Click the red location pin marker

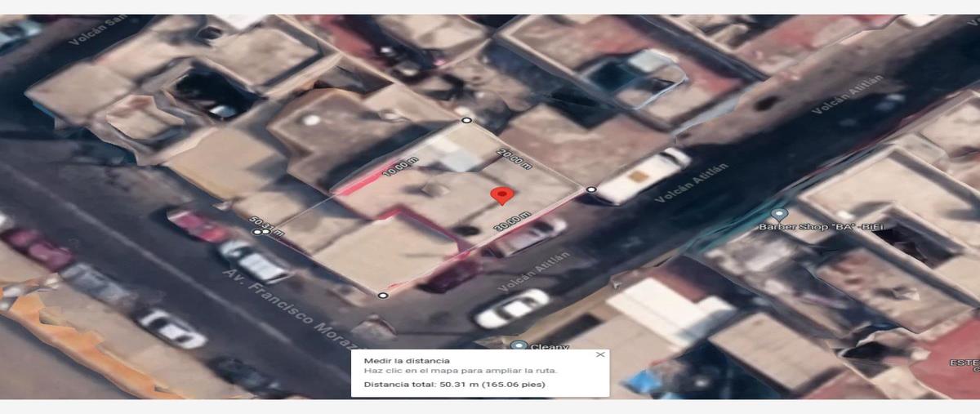pos(502,195)
